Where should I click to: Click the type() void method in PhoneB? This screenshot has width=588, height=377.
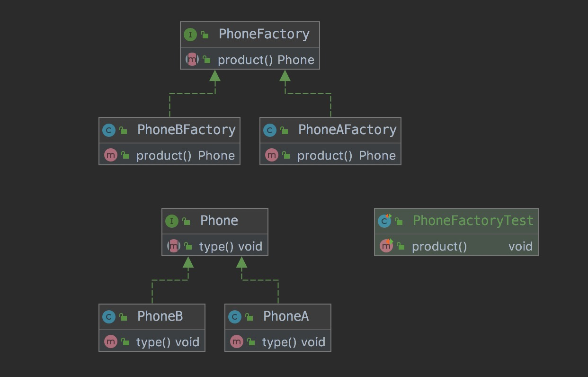point(167,342)
